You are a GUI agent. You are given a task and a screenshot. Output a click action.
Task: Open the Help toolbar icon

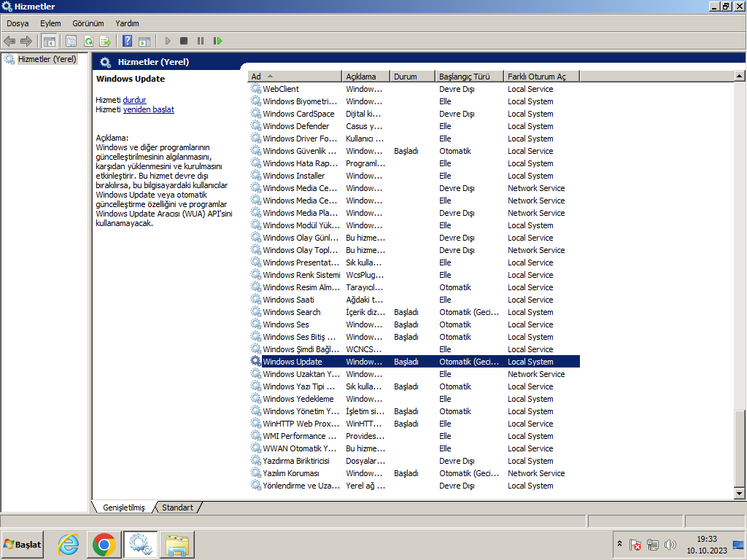[x=127, y=41]
